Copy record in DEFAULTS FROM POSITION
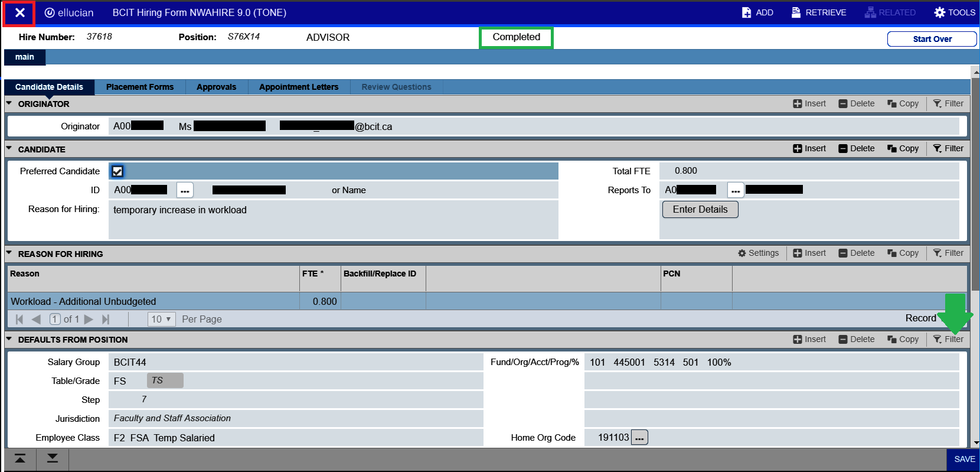Screen dimensions: 980x472 point(903,339)
